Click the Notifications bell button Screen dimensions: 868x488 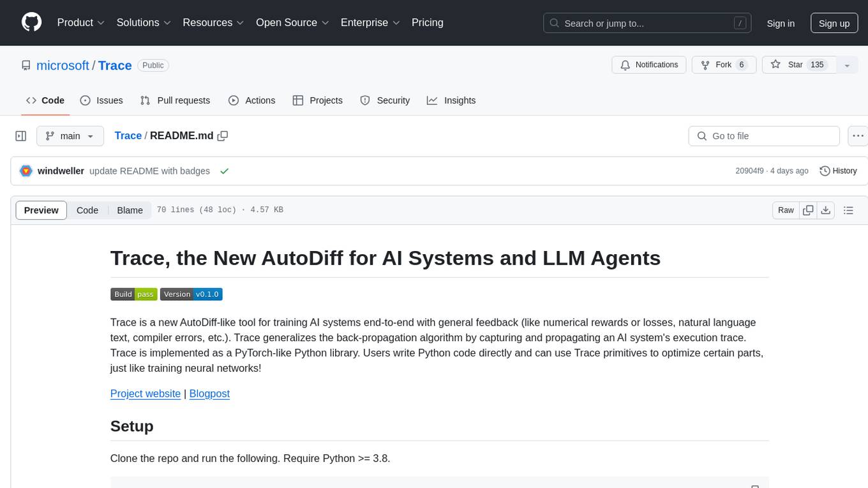[649, 65]
